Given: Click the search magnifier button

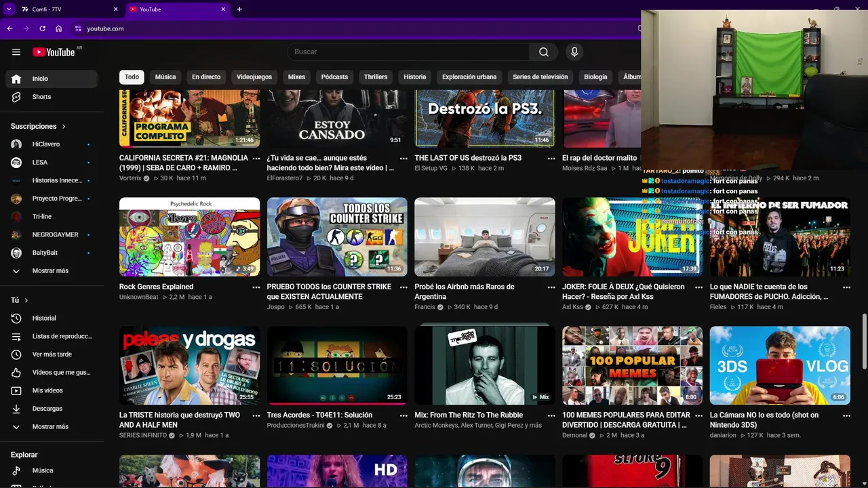Looking at the screenshot, I should [x=544, y=52].
